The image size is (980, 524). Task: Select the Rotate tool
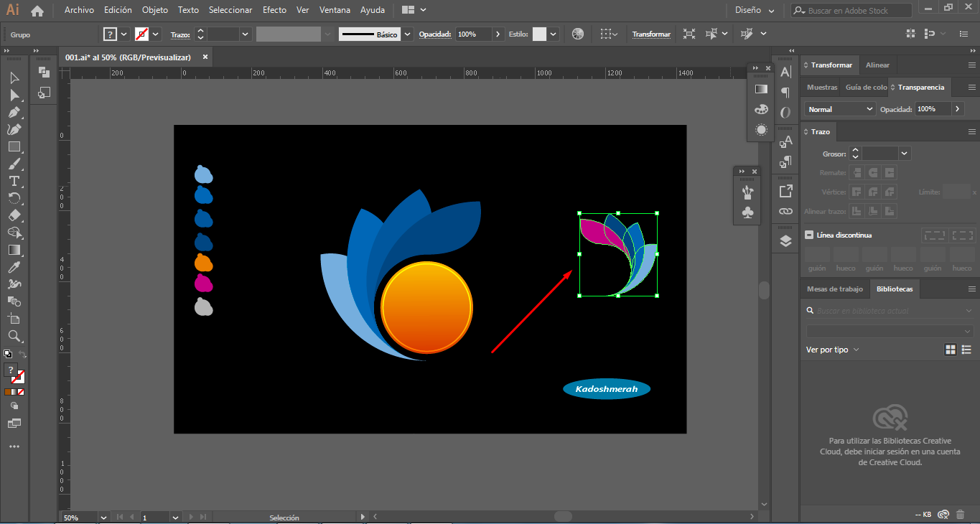pyautogui.click(x=14, y=198)
